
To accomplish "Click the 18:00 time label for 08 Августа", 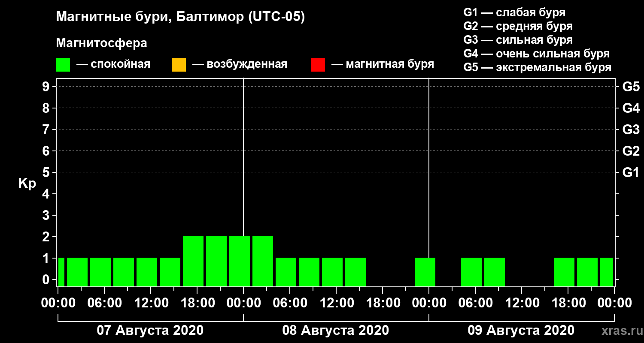I will (x=383, y=303).
